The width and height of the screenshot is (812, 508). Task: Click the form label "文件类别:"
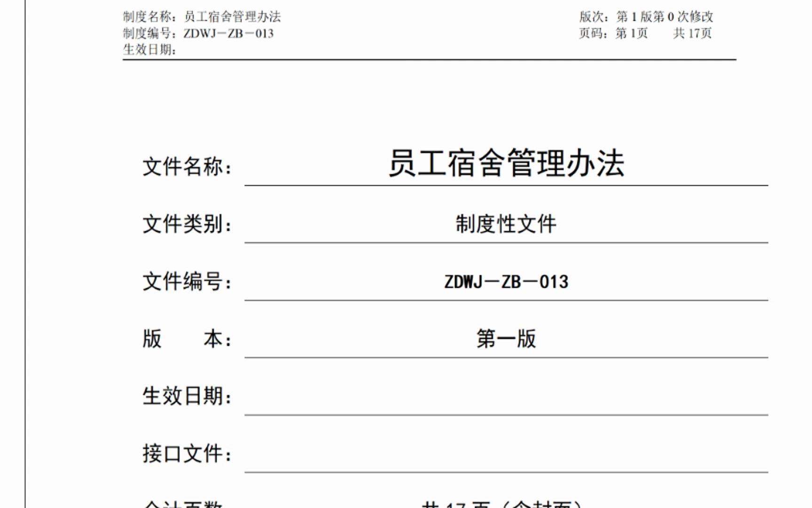coord(187,224)
